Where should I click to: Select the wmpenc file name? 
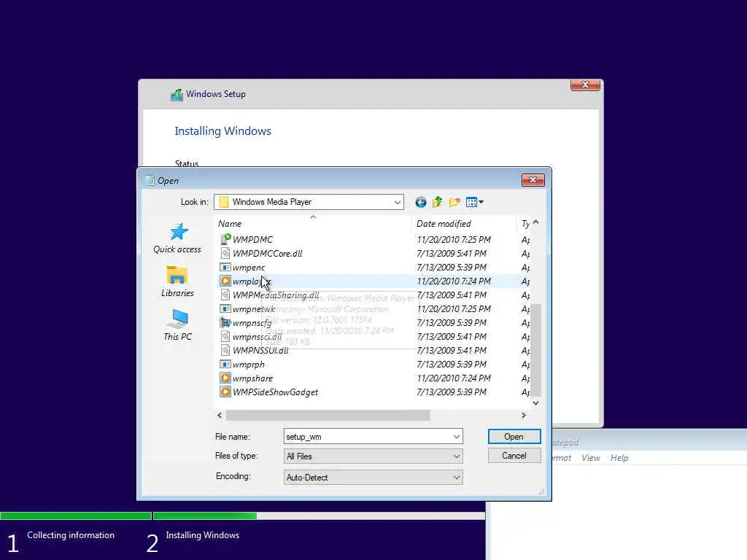tap(249, 267)
